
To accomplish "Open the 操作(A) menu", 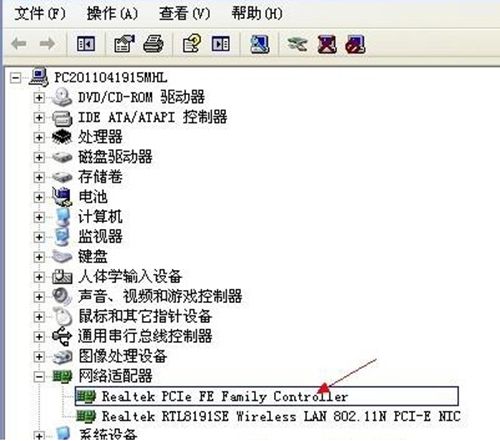I will 112,14.
